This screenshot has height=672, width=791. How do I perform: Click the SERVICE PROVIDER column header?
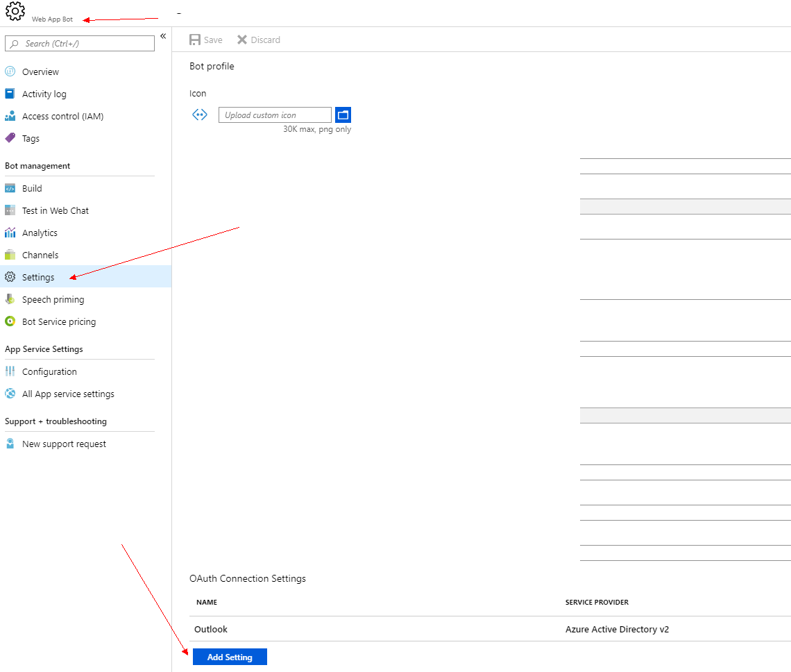pos(597,603)
